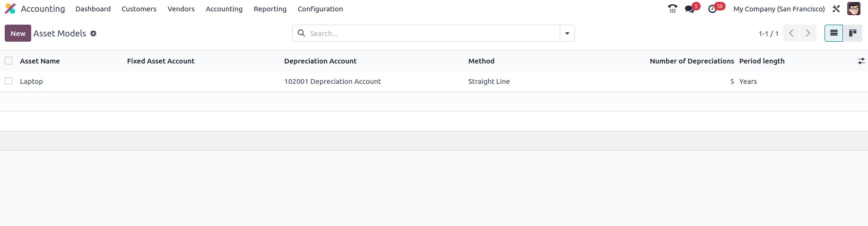This screenshot has width=868, height=226.
Task: Go to next page arrow
Action: 808,33
